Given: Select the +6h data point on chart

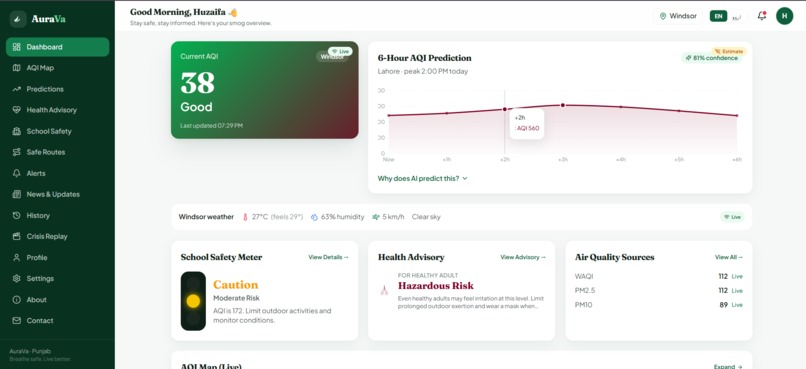Looking at the screenshot, I should [x=737, y=116].
